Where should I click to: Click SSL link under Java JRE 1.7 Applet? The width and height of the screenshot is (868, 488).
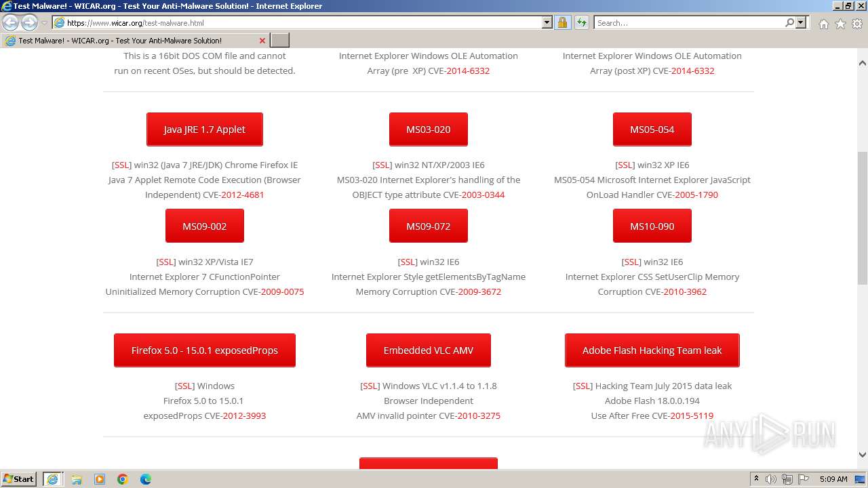tap(121, 165)
